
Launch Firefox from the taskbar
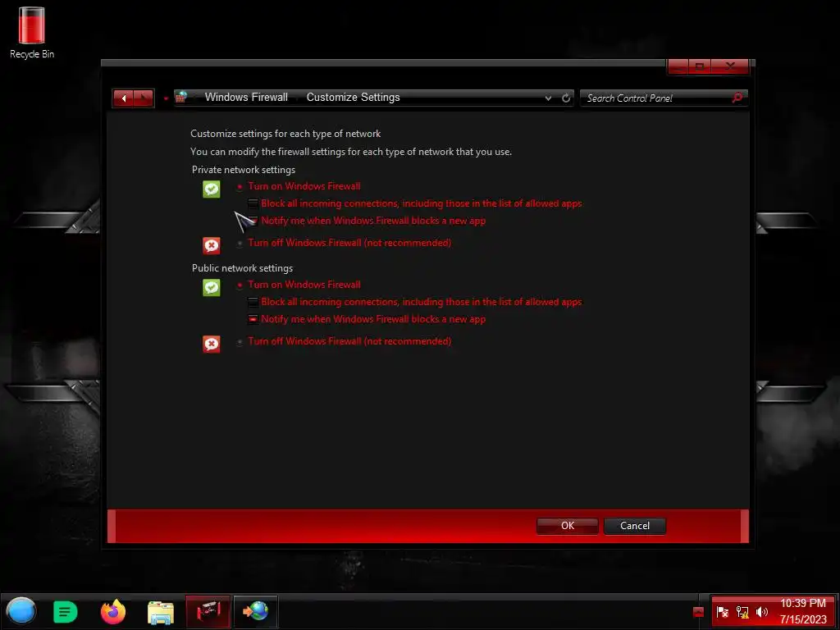coord(113,612)
